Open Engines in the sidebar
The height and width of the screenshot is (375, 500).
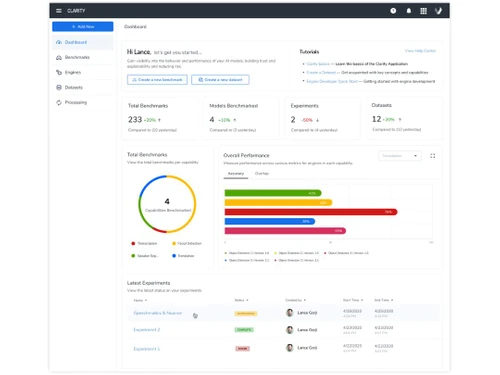point(83,72)
